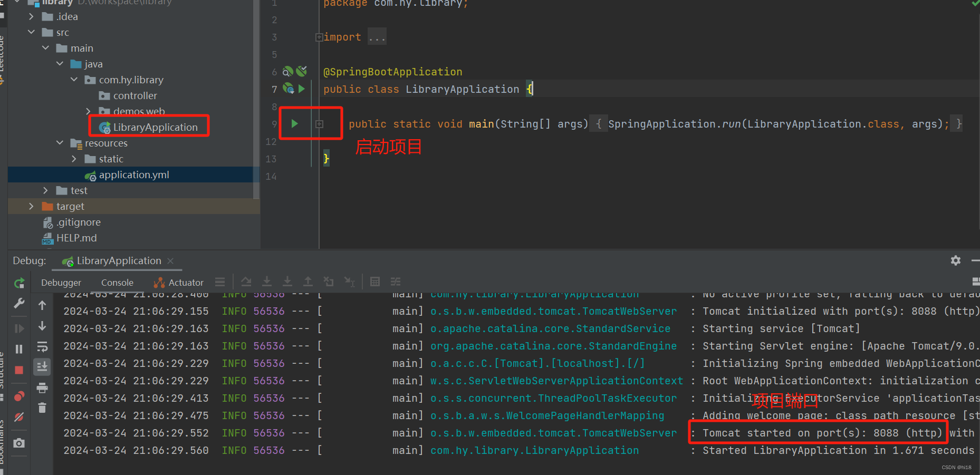Click Spring search gutter icon on line 6
The width and height of the screenshot is (980, 475).
[x=288, y=71]
